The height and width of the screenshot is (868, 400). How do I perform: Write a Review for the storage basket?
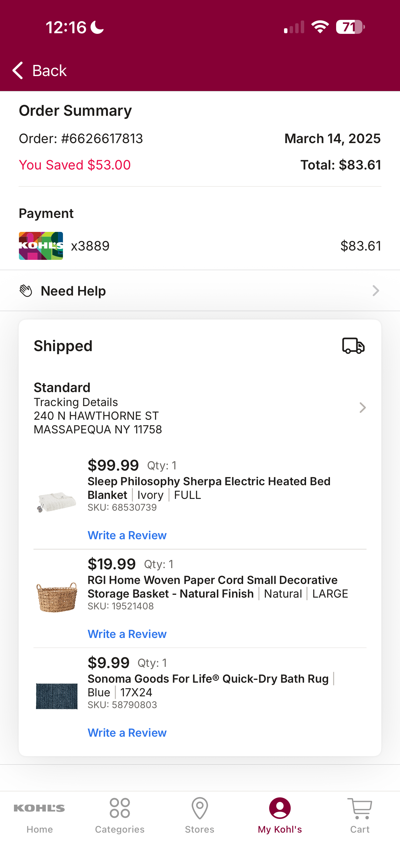[x=127, y=634]
